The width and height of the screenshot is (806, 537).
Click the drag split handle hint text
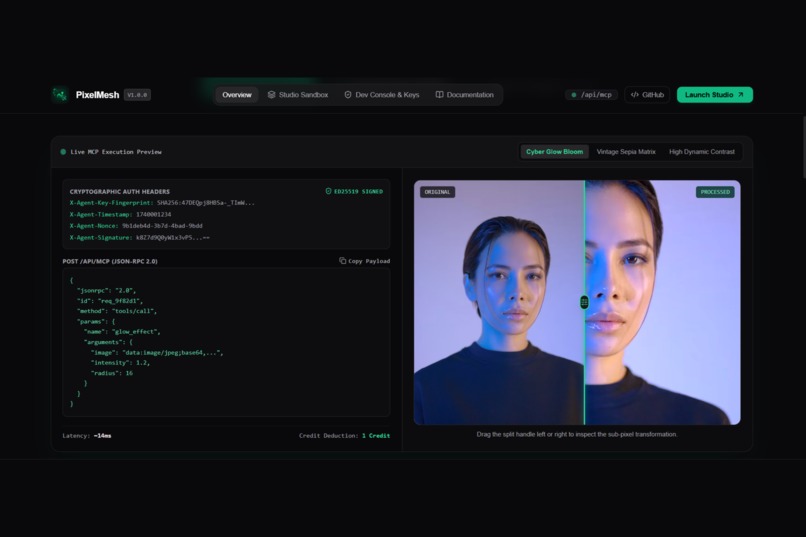577,434
